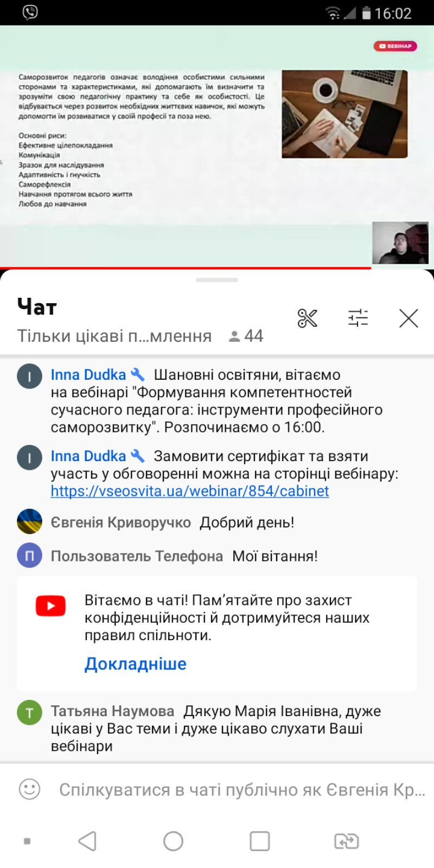Open chat filter settings sliders icon
The image size is (434, 868).
(358, 318)
